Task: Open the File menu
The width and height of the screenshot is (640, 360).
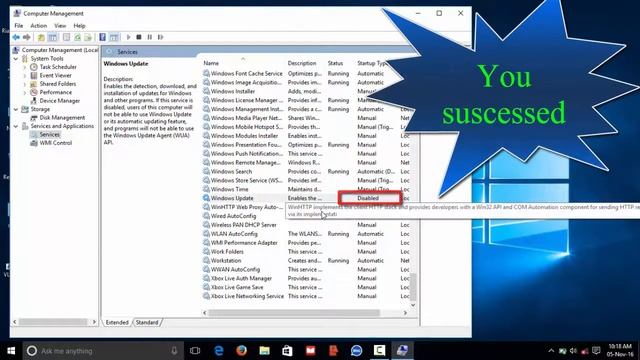Action: [19, 26]
